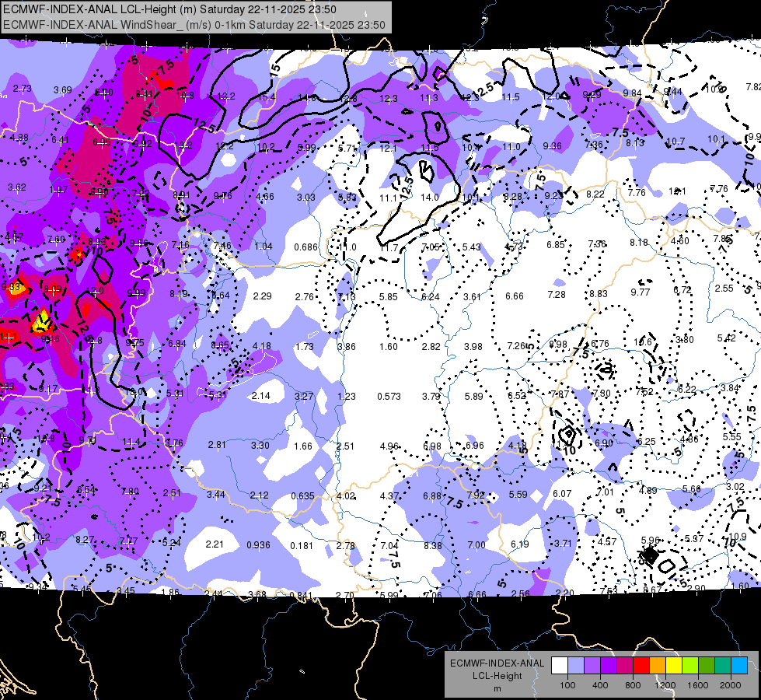
Task: Click the wind shear value 6.41
Action: coord(60,140)
